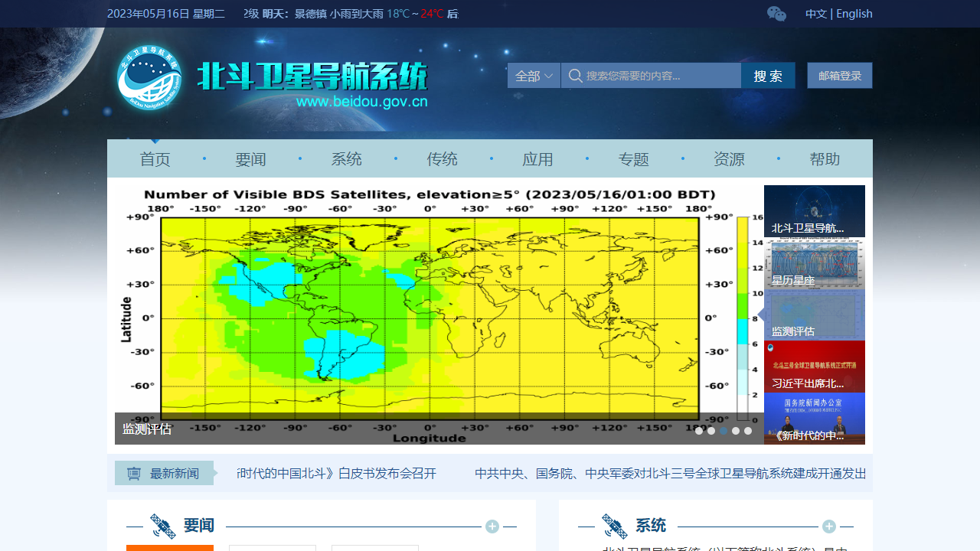Click the 最新新闻 speech bubble icon

134,474
